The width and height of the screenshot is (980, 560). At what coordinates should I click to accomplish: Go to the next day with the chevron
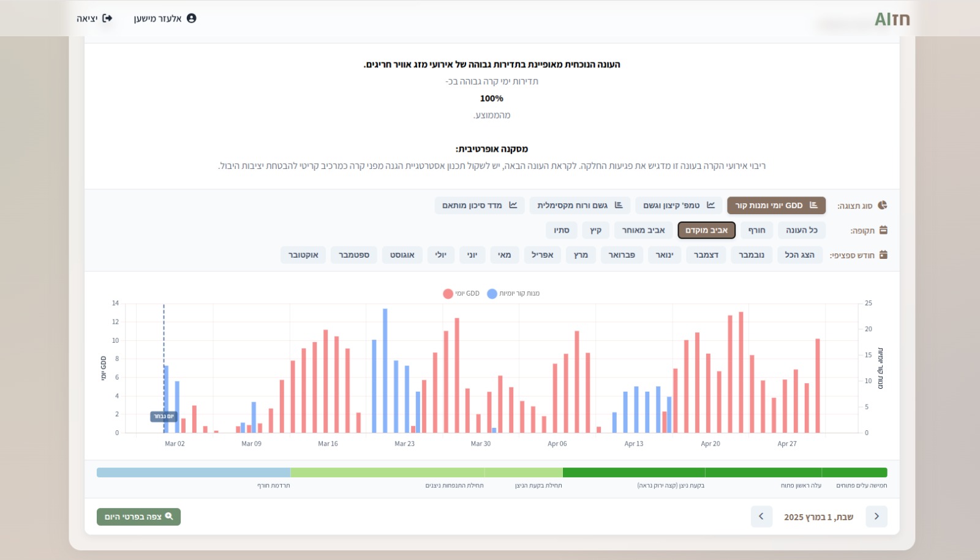[761, 517]
